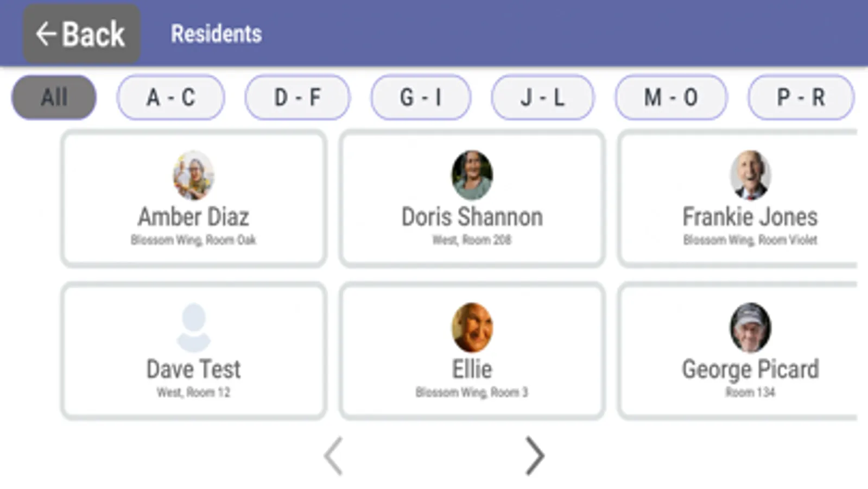Click the Residents header title

(x=216, y=34)
